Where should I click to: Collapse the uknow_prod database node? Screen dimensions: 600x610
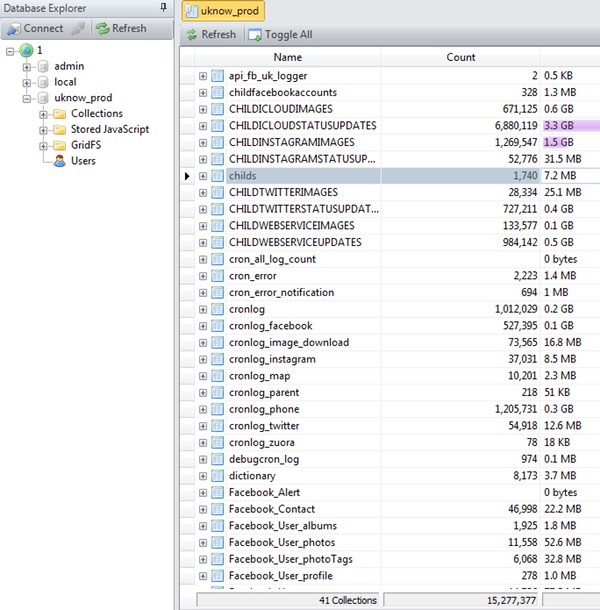26,99
